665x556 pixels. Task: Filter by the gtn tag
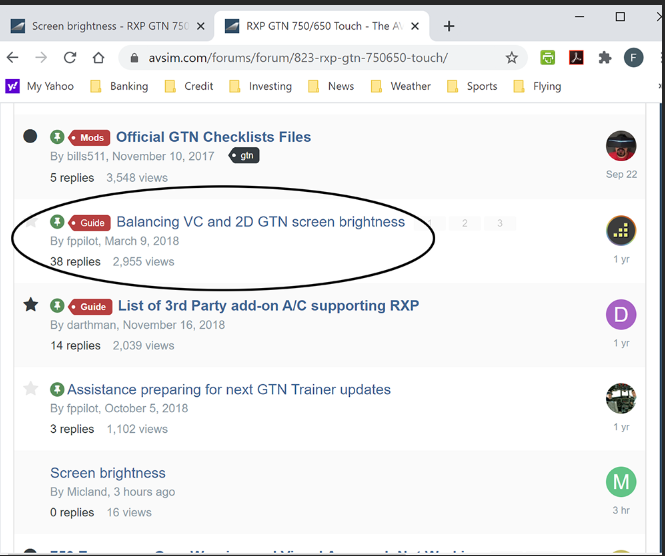[x=244, y=156]
